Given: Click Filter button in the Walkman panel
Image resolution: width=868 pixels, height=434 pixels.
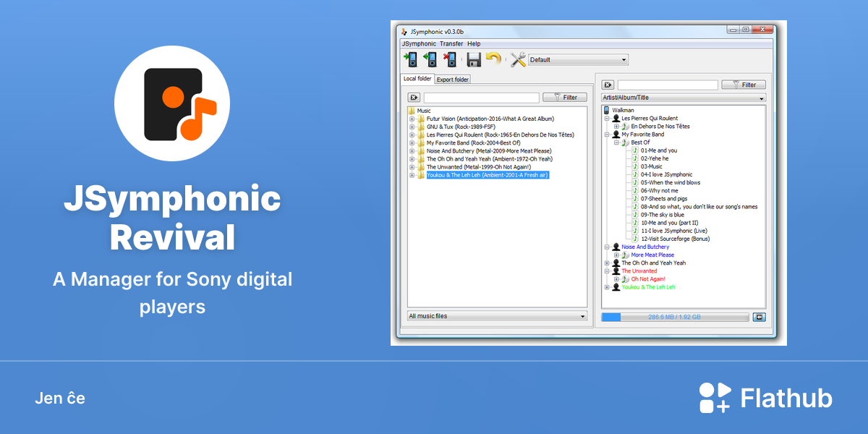Looking at the screenshot, I should [x=744, y=85].
